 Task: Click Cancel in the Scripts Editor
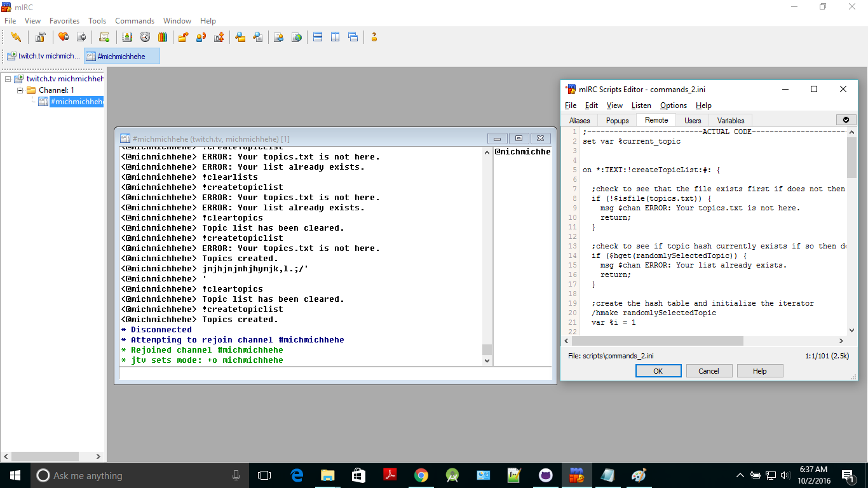click(x=709, y=371)
